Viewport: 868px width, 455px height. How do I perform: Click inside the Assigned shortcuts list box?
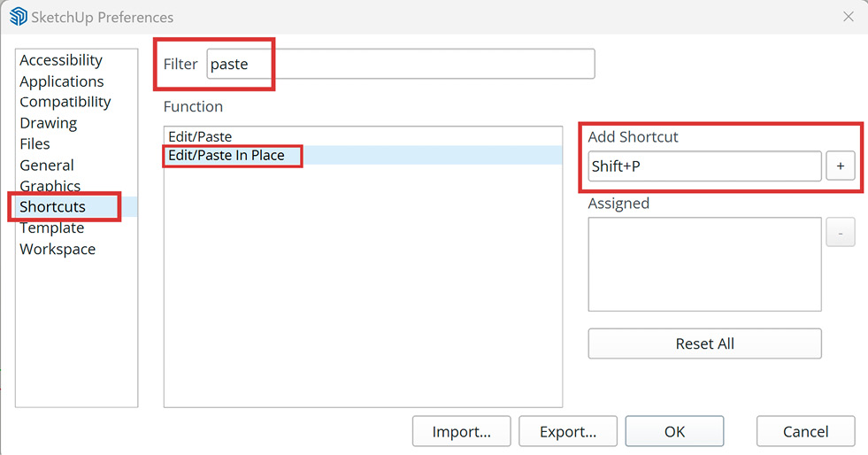(704, 264)
